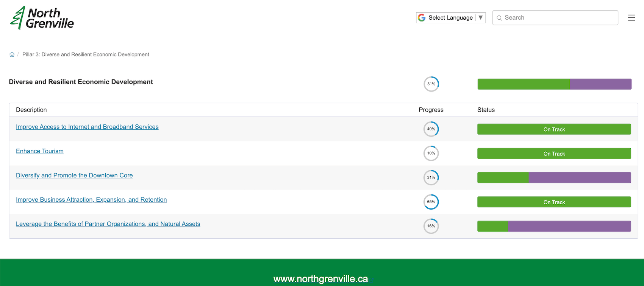The image size is (644, 286).
Task: Click the Partner Organizations green-purple status bar
Action: tap(554, 226)
